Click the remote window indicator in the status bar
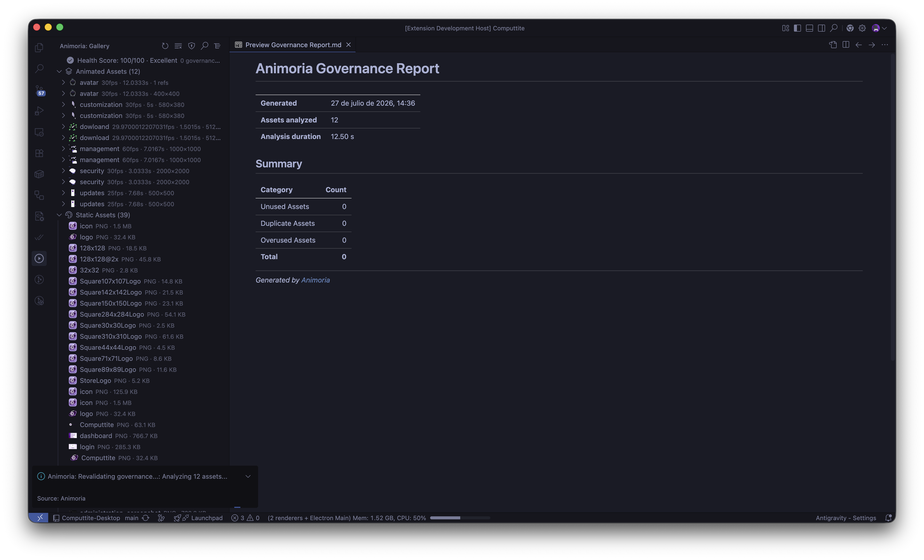The image size is (924, 560). click(x=40, y=518)
